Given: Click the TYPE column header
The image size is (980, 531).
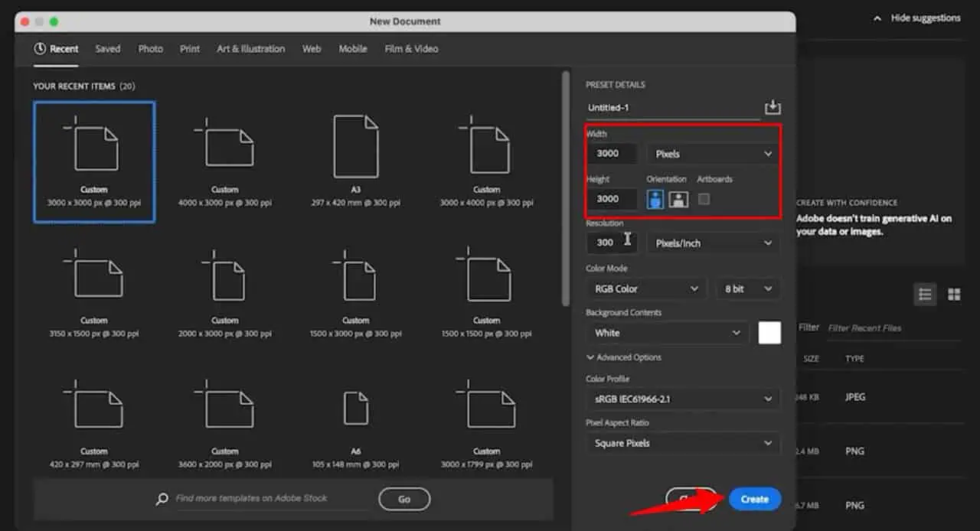Looking at the screenshot, I should pos(854,359).
